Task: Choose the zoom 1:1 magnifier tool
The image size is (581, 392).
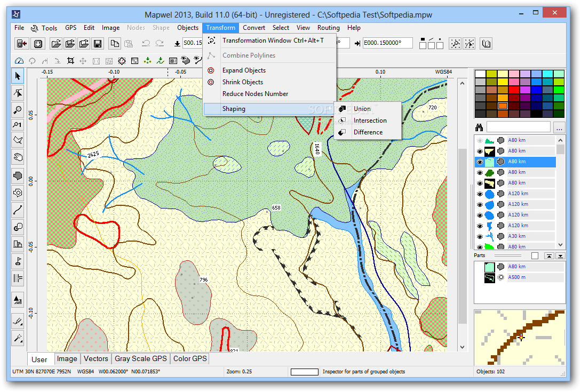Action: [x=18, y=125]
